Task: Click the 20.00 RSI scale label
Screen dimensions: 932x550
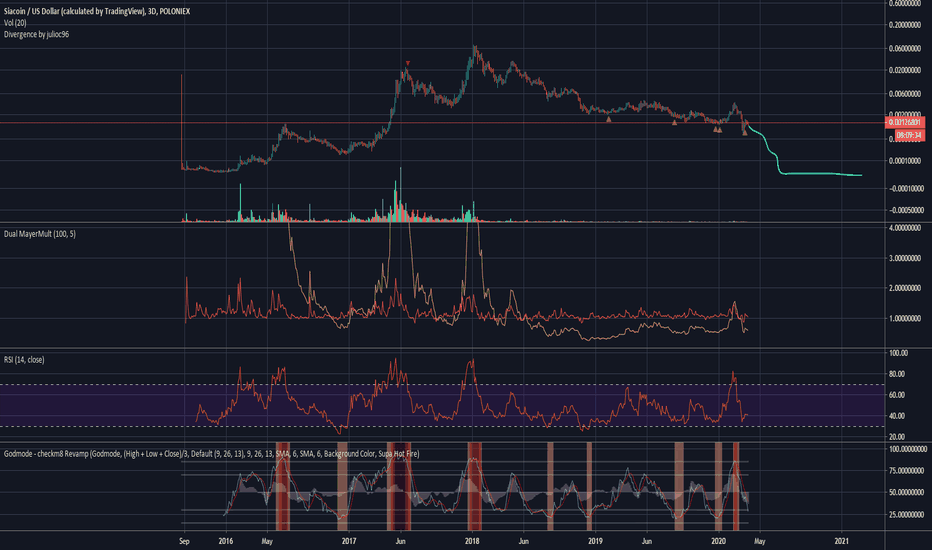Action: click(x=898, y=436)
